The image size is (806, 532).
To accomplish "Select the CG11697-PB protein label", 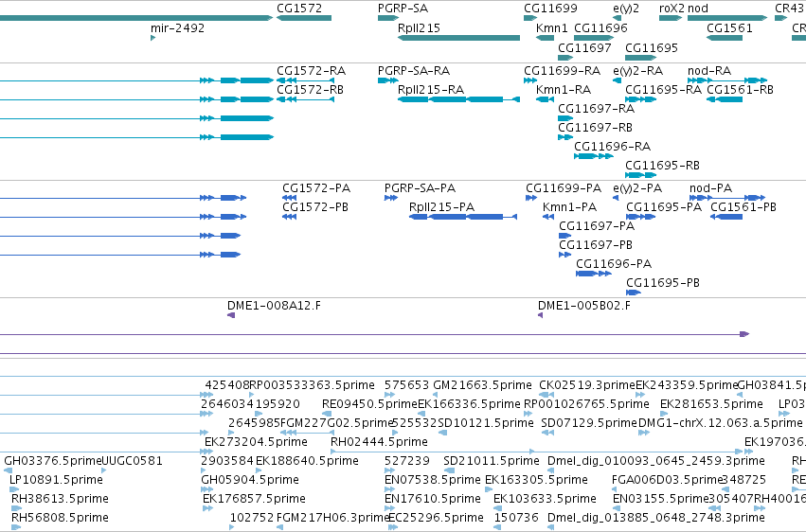I will pos(596,245).
